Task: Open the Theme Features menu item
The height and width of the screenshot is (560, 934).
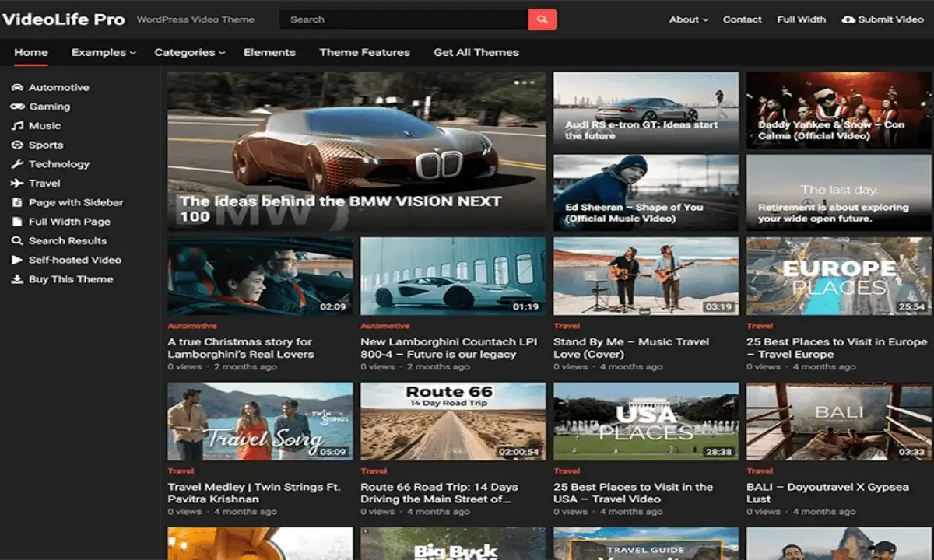Action: pos(364,53)
